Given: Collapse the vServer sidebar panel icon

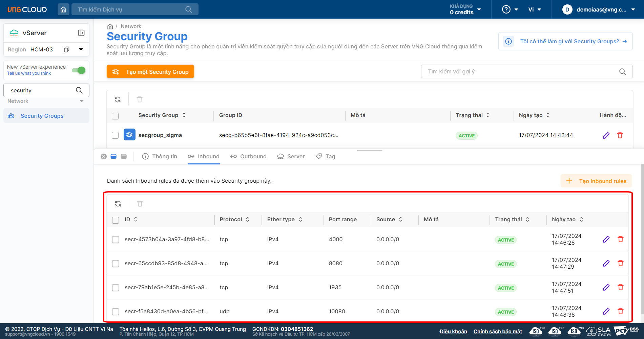Looking at the screenshot, I should [x=81, y=33].
